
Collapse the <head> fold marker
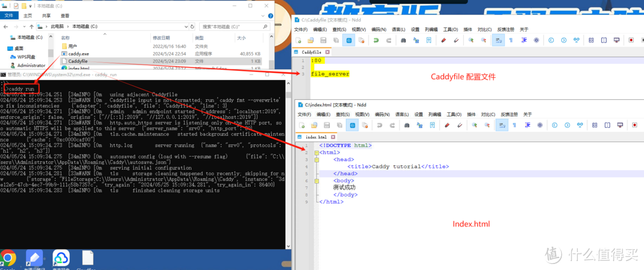tap(316, 159)
